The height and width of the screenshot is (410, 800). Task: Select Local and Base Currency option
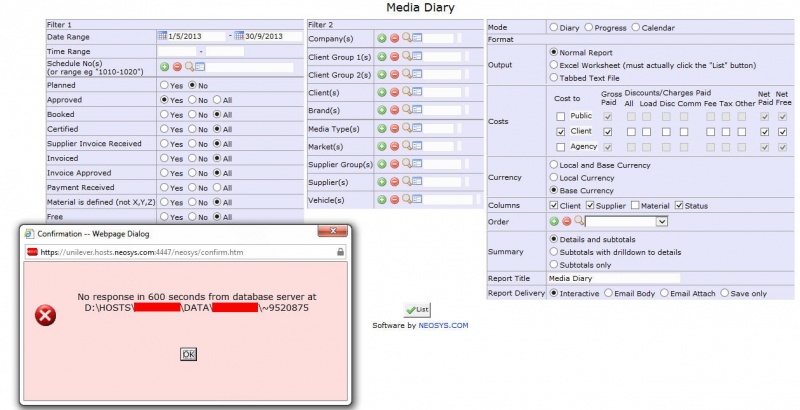(554, 165)
